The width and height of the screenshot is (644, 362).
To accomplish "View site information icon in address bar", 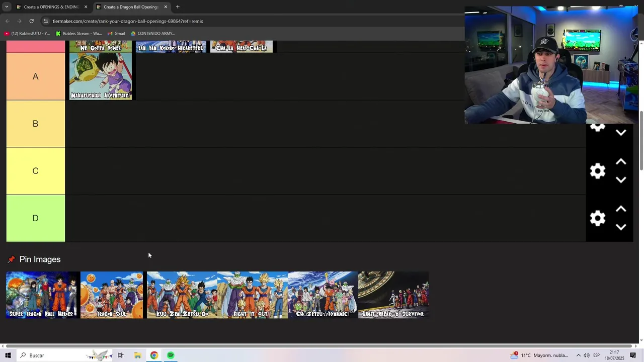I will pos(46,21).
